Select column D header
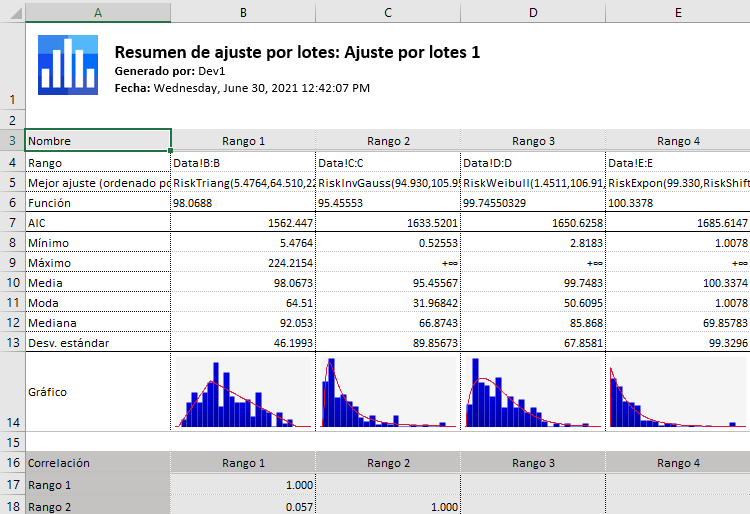750x514 pixels. coord(532,12)
